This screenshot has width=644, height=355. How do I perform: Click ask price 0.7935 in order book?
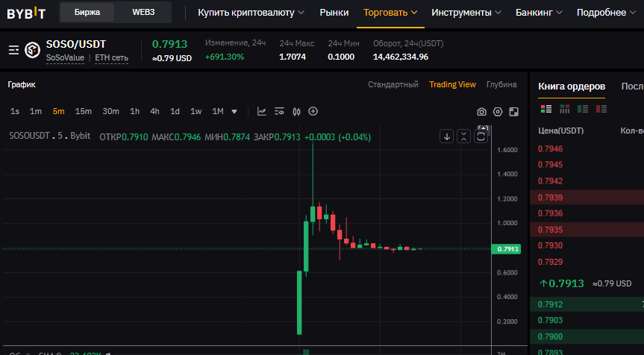550,230
